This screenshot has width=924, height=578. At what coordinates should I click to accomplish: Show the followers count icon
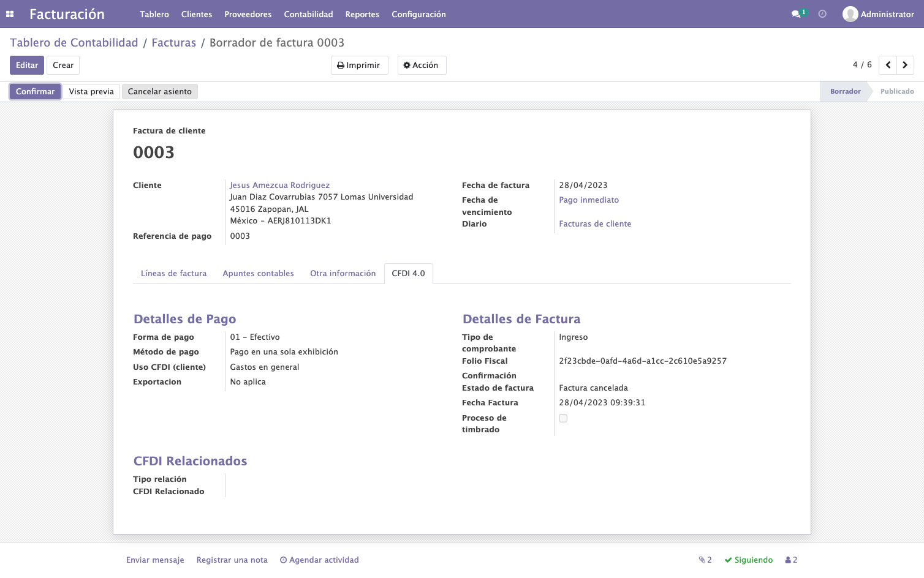(791, 560)
